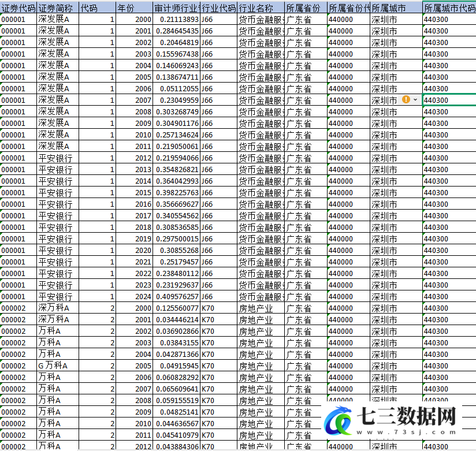Click the cell with value 0.044636567

pyautogui.click(x=176, y=423)
